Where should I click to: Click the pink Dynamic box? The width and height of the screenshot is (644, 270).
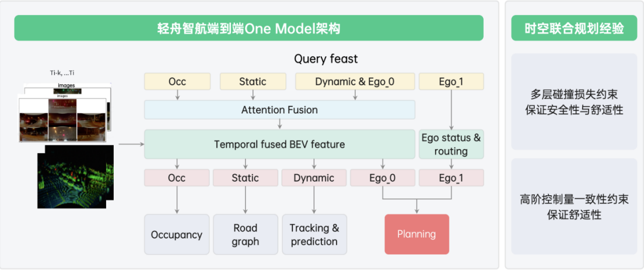coord(314,178)
